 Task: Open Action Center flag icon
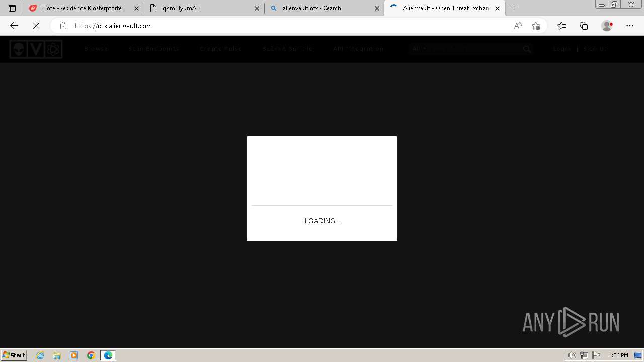(x=596, y=355)
